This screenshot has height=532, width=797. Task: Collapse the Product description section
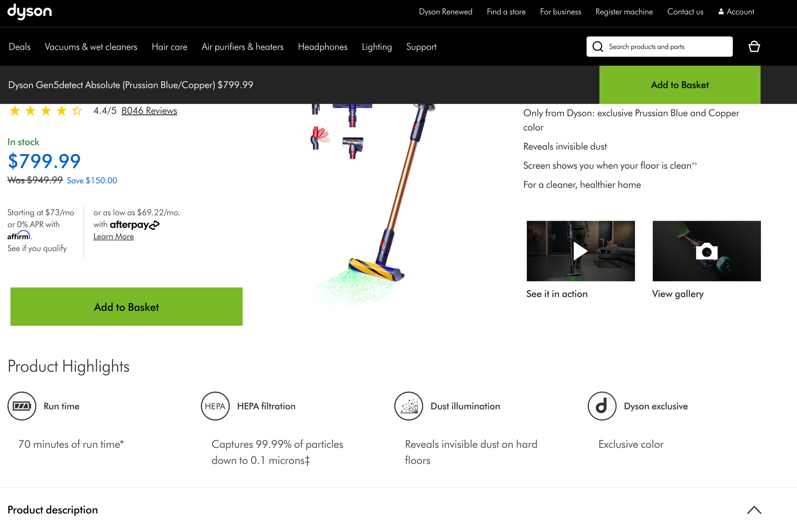click(x=754, y=510)
